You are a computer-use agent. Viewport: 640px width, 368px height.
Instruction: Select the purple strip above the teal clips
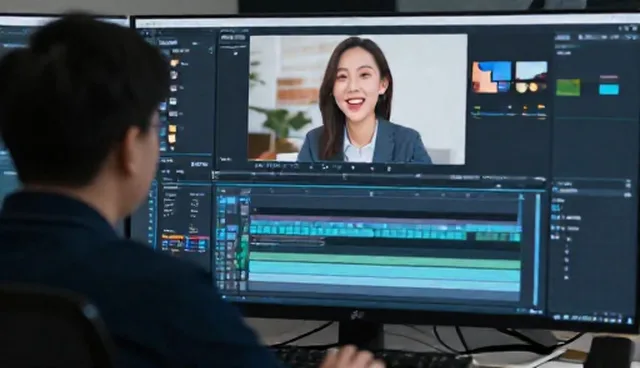click(384, 221)
